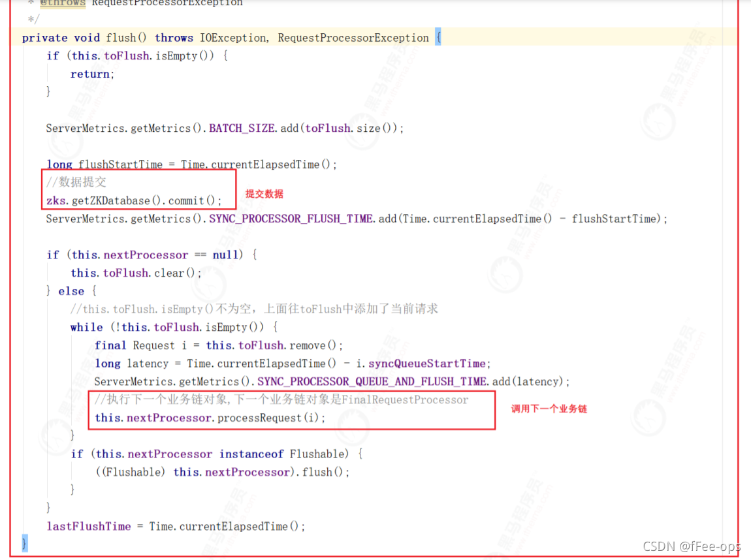Click the FinalRequestProcessor comment line
This screenshot has height=560, width=751.
click(281, 399)
